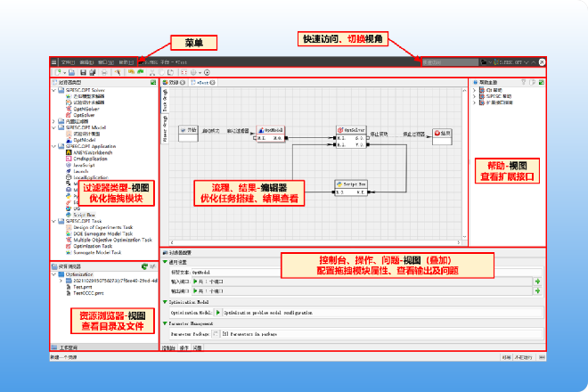This screenshot has height=392, width=588.
Task: Click the open file toolbar icon
Action: (71, 72)
